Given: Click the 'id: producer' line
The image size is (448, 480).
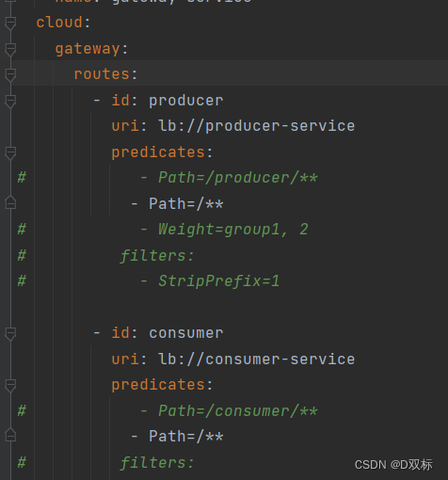Looking at the screenshot, I should [158, 101].
